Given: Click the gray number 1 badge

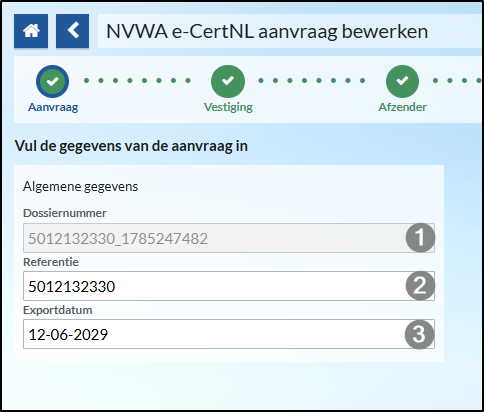Looking at the screenshot, I should pyautogui.click(x=420, y=238).
